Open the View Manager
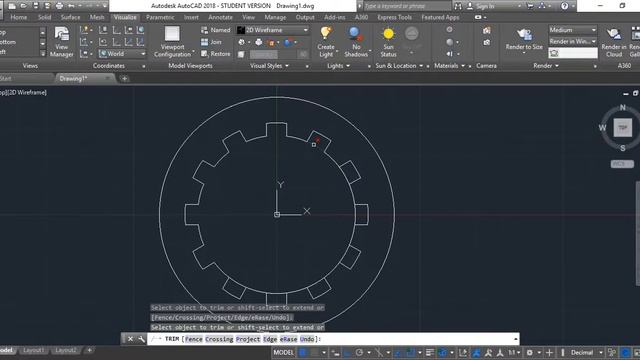Image resolution: width=640 pixels, height=360 pixels. coord(62,42)
